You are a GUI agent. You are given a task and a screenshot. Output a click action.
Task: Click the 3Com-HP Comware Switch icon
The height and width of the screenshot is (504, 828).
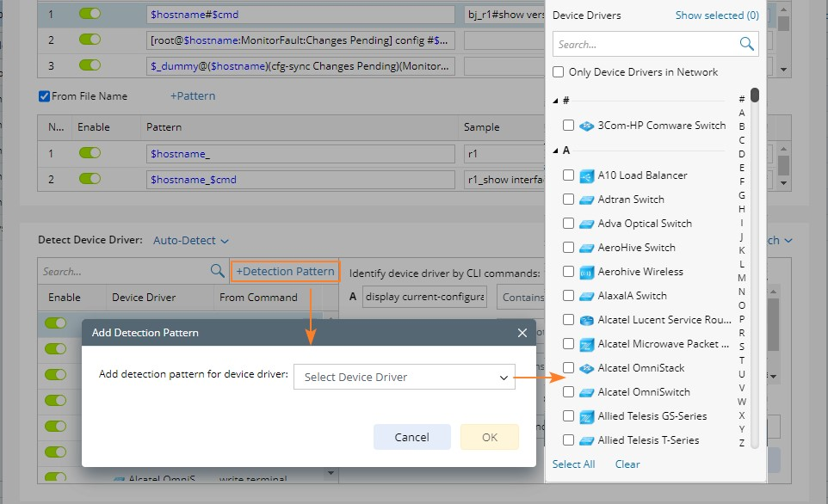pos(587,126)
